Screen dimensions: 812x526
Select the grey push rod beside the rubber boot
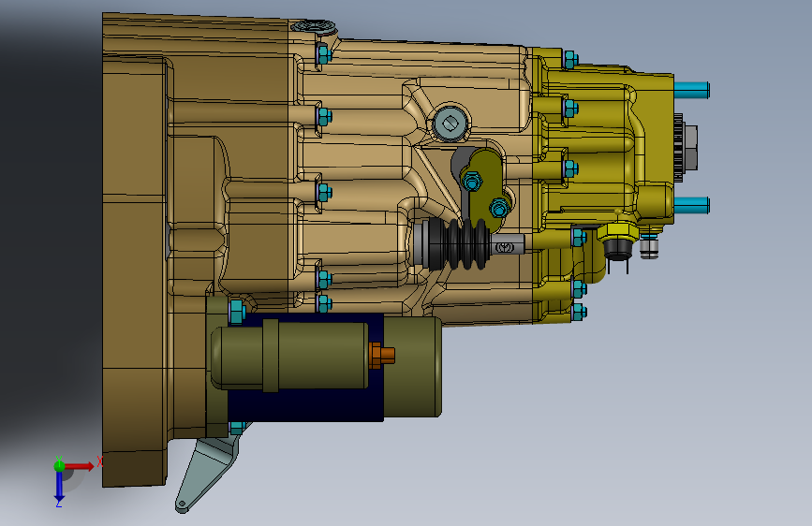click(507, 244)
